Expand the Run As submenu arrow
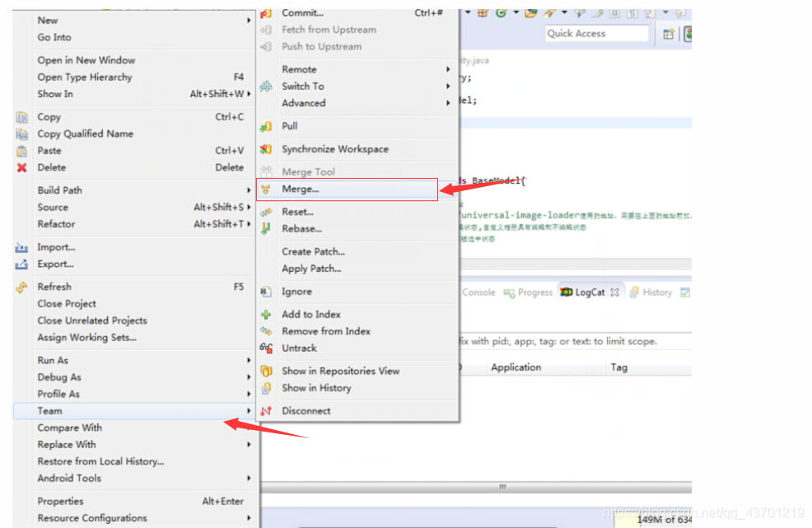812x528 pixels. click(x=249, y=360)
